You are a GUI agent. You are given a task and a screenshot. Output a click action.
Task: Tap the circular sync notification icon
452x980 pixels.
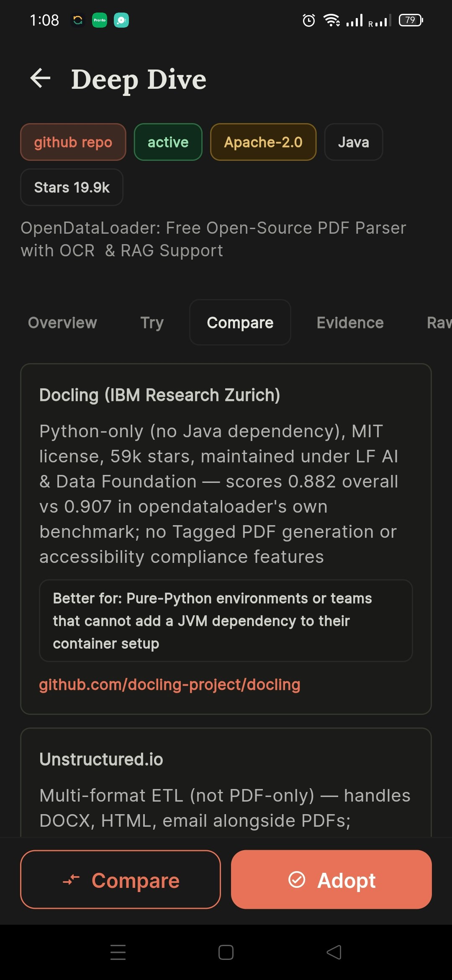coord(78,20)
